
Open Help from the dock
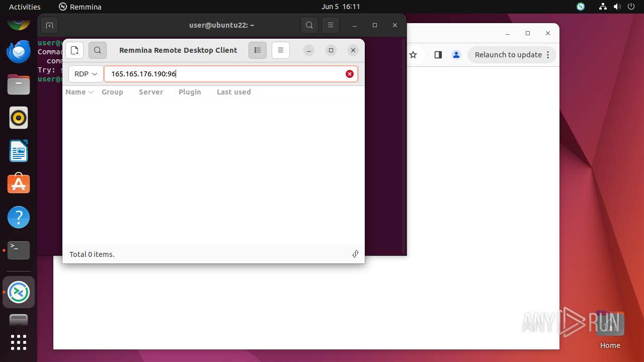[19, 217]
